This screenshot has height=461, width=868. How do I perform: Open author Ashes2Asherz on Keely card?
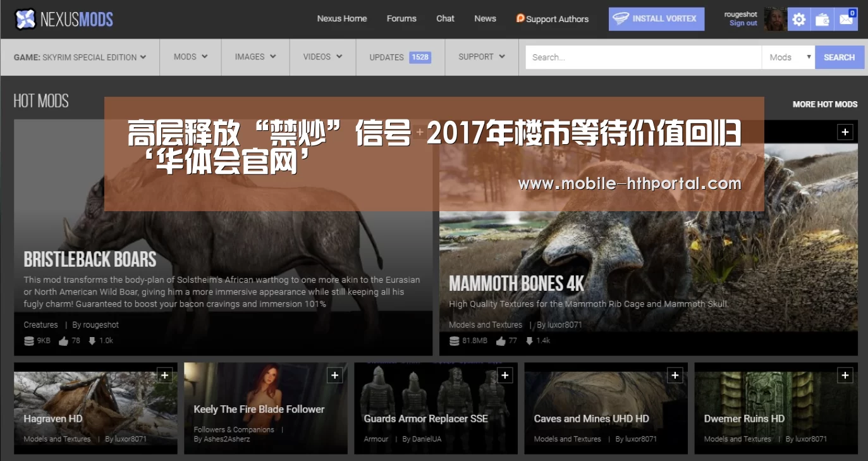tap(222, 439)
